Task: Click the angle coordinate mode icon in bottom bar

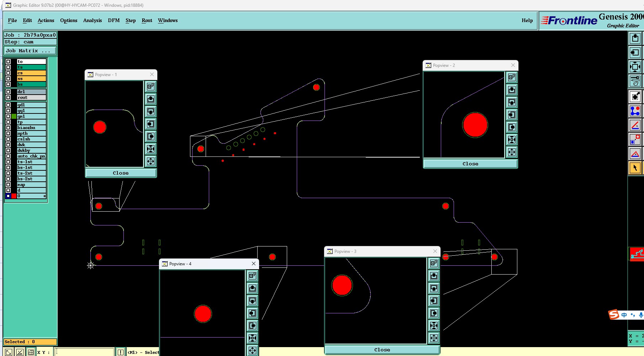Action: pos(20,352)
